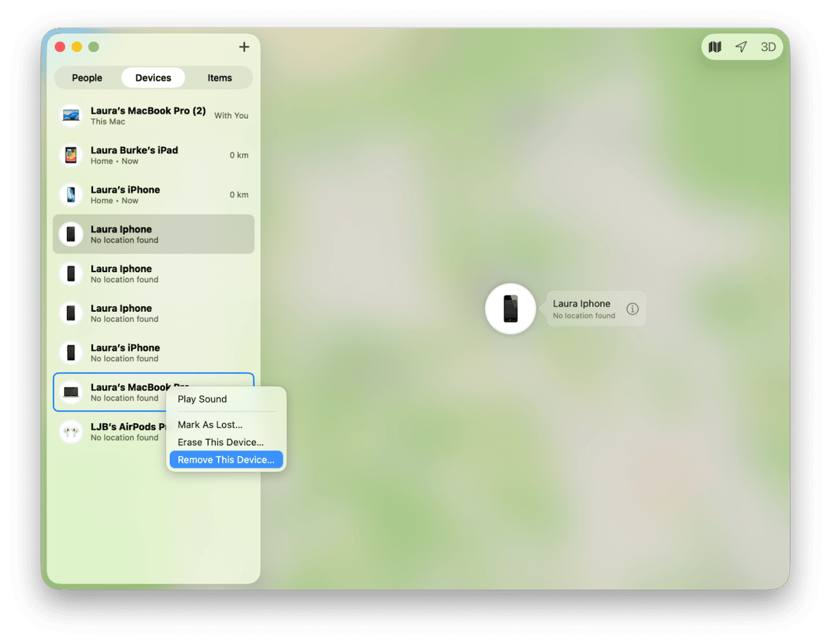Click the plus add button in sidebar
Screen dimensions: 831x644
(244, 47)
